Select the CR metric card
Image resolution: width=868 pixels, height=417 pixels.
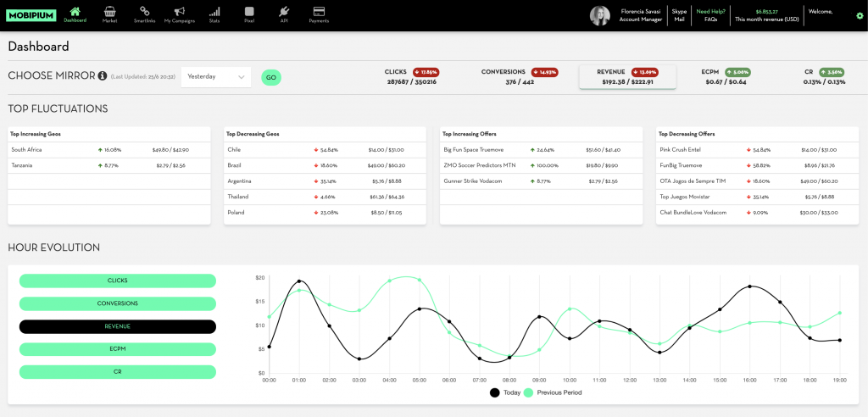click(x=824, y=77)
